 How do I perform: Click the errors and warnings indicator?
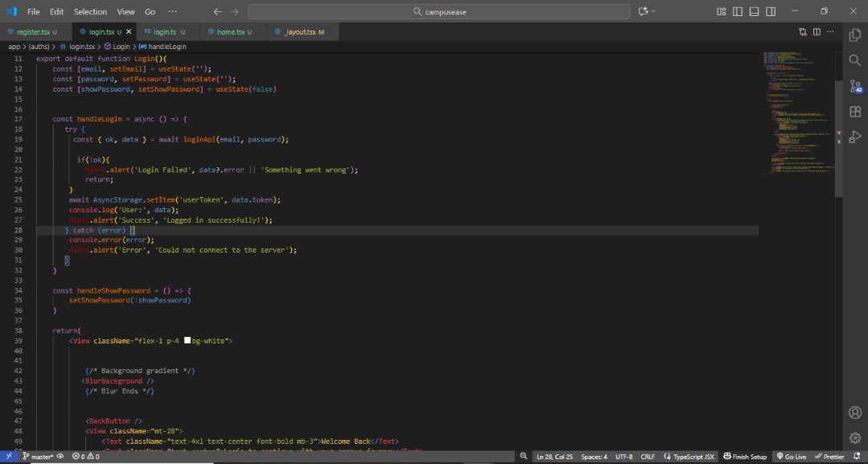pyautogui.click(x=86, y=457)
